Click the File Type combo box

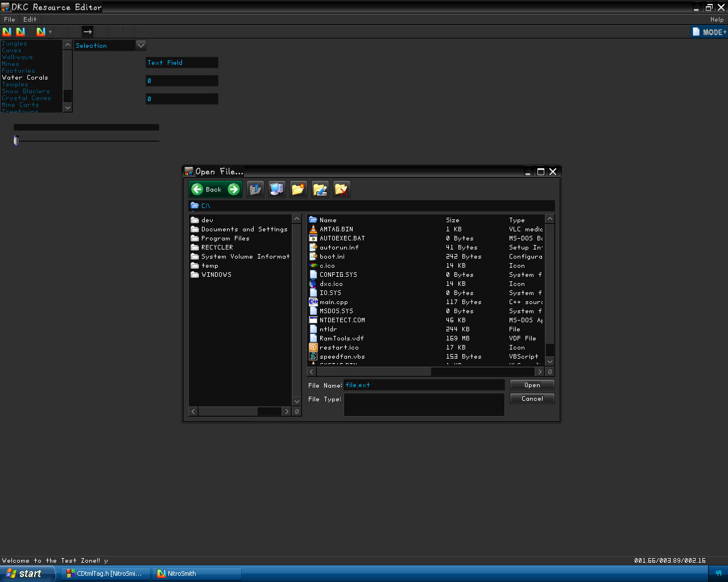coord(424,404)
